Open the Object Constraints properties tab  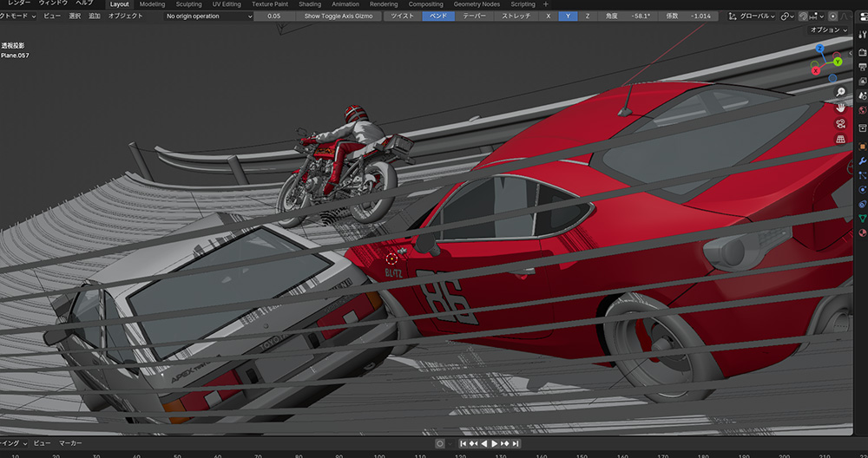point(863,204)
